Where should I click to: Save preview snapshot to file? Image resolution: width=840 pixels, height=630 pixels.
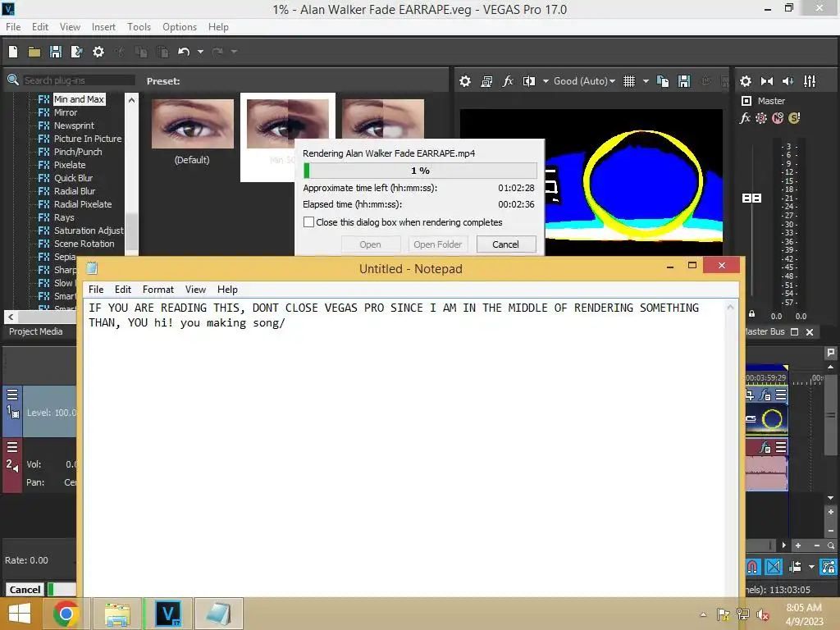point(684,81)
